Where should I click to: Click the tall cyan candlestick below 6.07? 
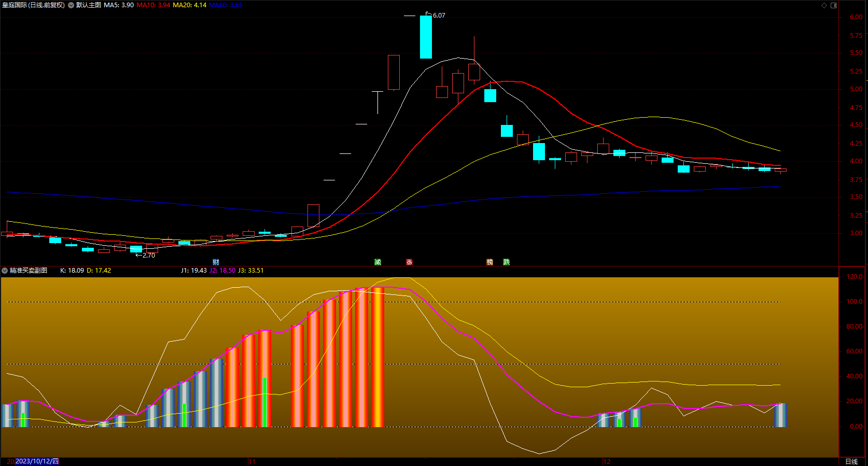click(x=426, y=37)
